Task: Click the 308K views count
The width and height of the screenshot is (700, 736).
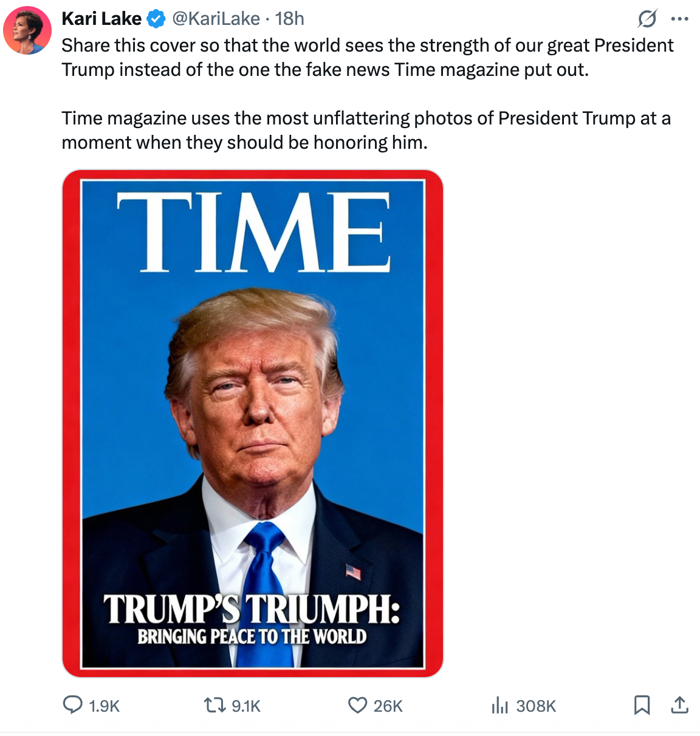Action: click(x=536, y=706)
